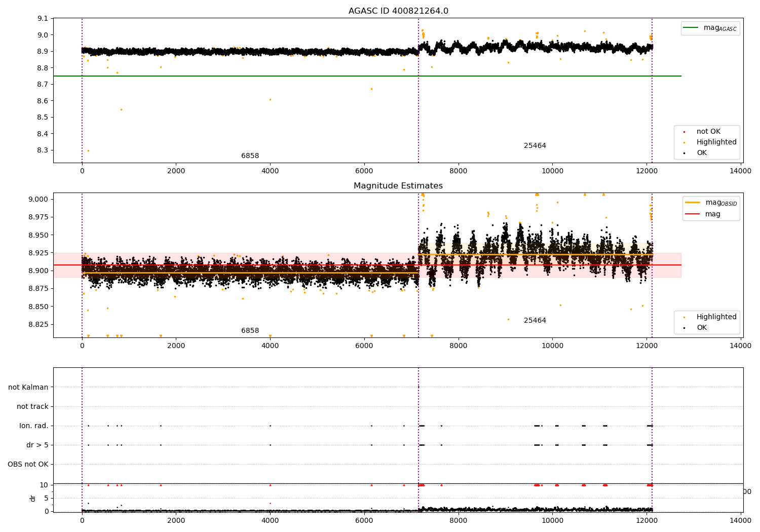Click the 8.5 y-tick in the top plot

tap(43, 118)
